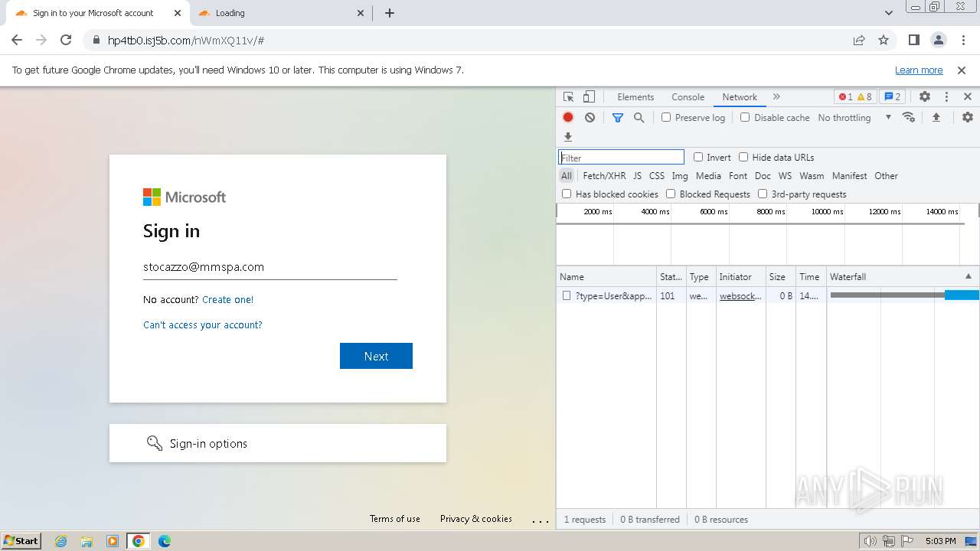Switch to the Loading browser tab
The width and height of the screenshot is (980, 551).
point(279,13)
